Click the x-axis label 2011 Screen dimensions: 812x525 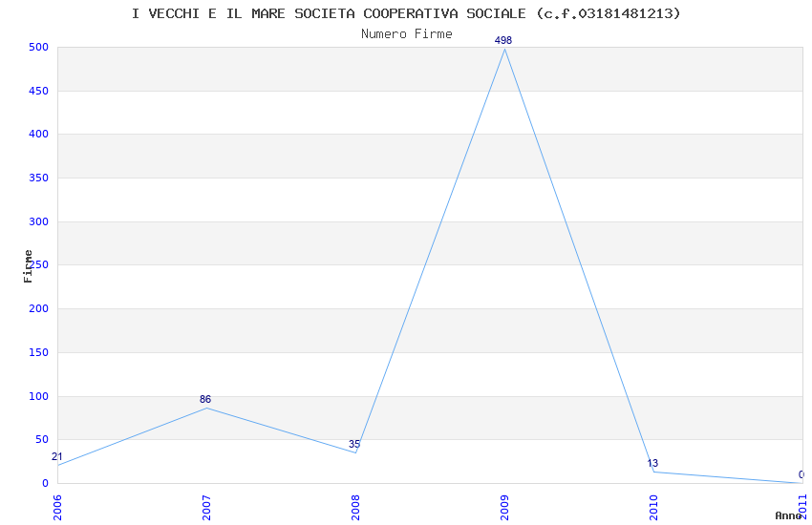[802, 507]
